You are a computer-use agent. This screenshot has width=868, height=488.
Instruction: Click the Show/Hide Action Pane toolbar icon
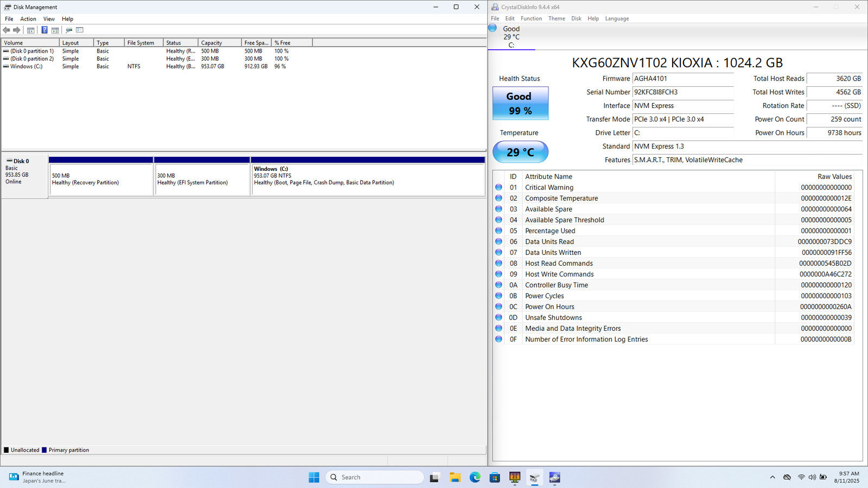55,30
